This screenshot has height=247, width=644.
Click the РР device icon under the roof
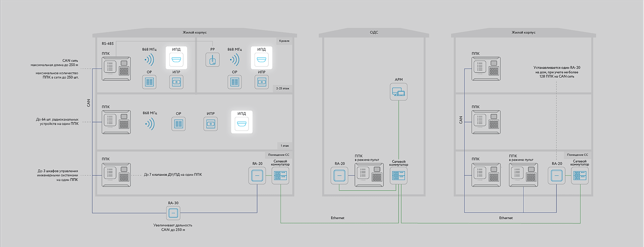pos(212,60)
